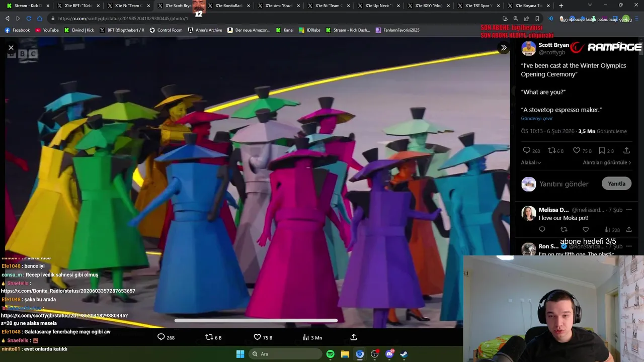The height and width of the screenshot is (362, 644).
Task: Switch to X'te Up Next tab
Action: click(379, 6)
